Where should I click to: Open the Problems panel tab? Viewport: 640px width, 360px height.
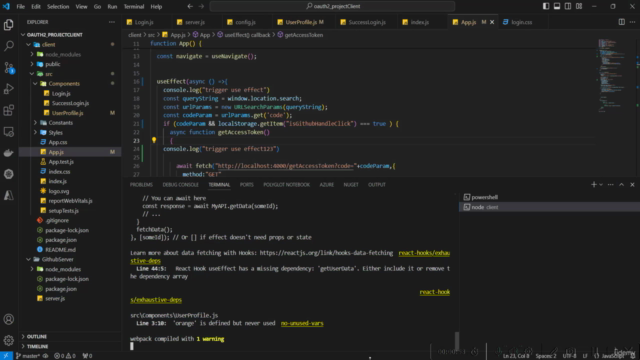tap(141, 184)
